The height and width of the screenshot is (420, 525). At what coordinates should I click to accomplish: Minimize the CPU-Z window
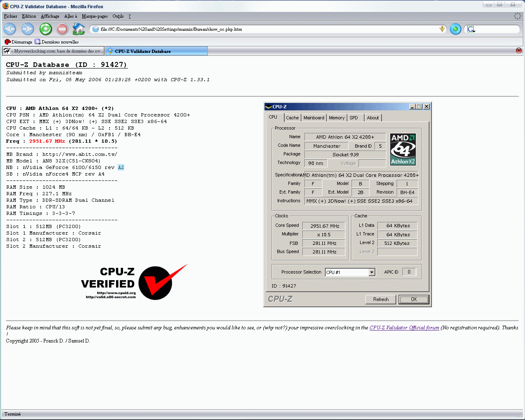click(x=412, y=107)
